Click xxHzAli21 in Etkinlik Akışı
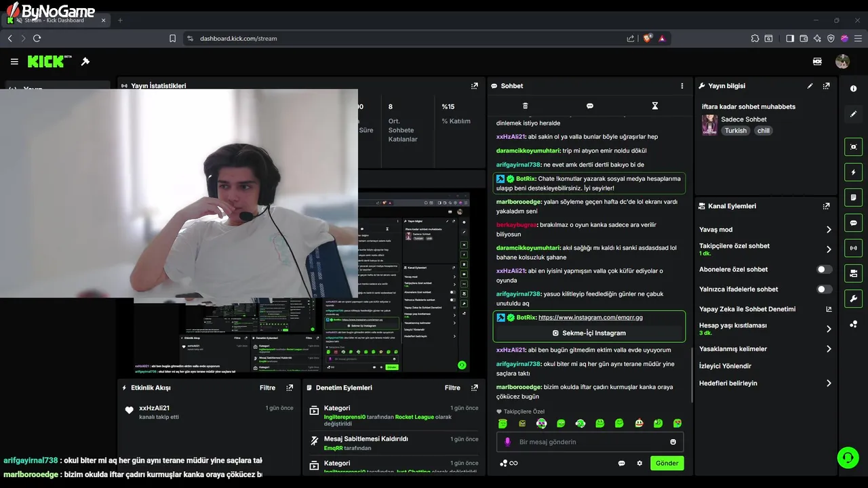This screenshot has height=488, width=868. coord(154,408)
